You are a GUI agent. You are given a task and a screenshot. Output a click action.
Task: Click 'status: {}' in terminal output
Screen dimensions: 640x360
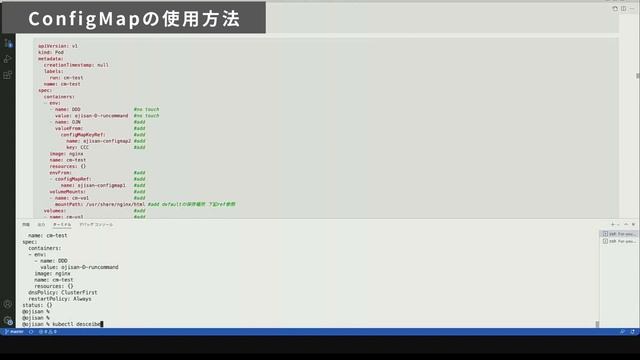(38, 305)
